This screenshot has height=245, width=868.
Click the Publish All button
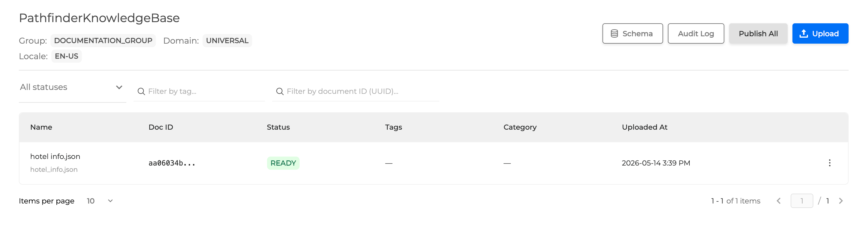(758, 33)
